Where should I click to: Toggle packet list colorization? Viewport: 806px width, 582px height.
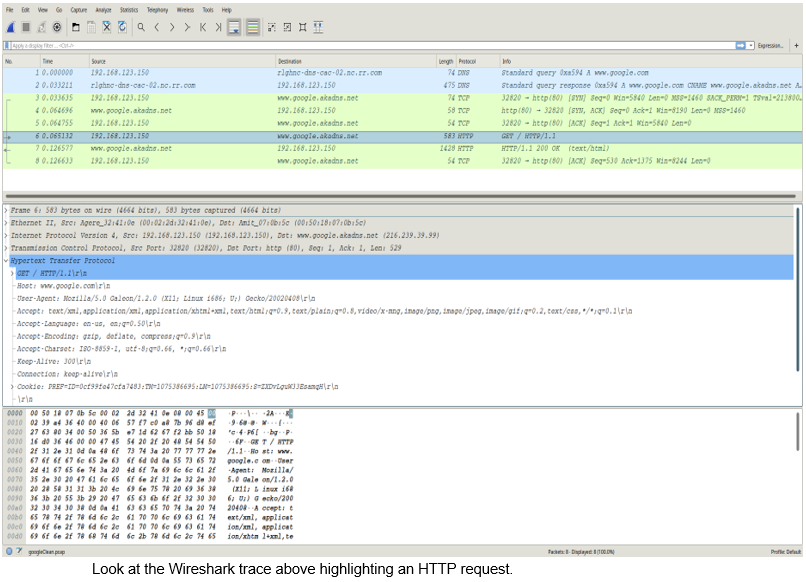252,27
